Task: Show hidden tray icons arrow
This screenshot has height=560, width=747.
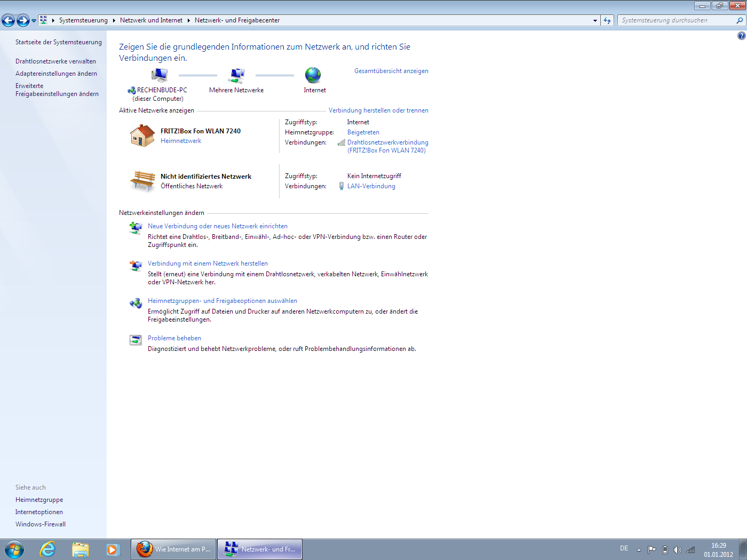Action: [x=639, y=550]
